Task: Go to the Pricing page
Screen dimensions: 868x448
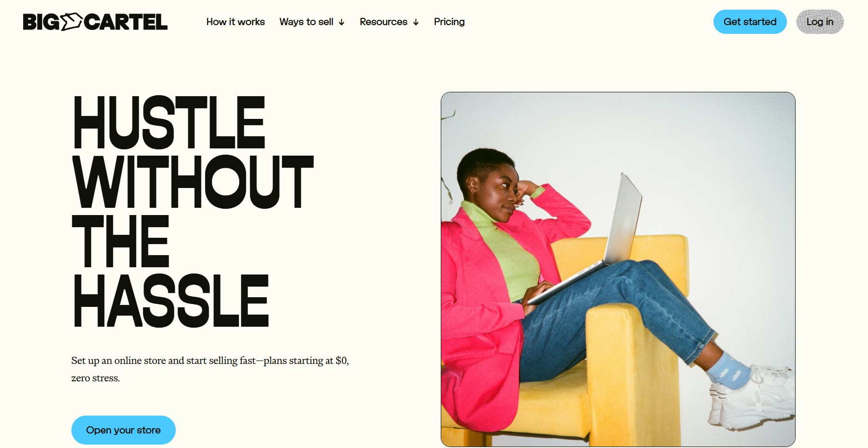Action: (449, 22)
